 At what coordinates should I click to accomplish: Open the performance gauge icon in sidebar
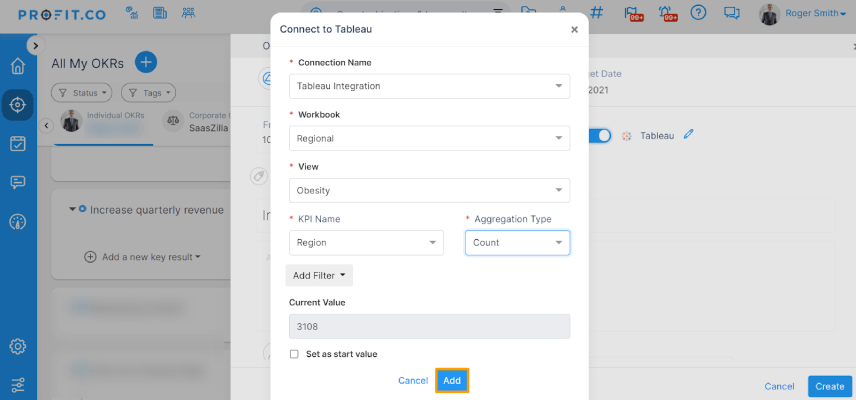pos(18,222)
